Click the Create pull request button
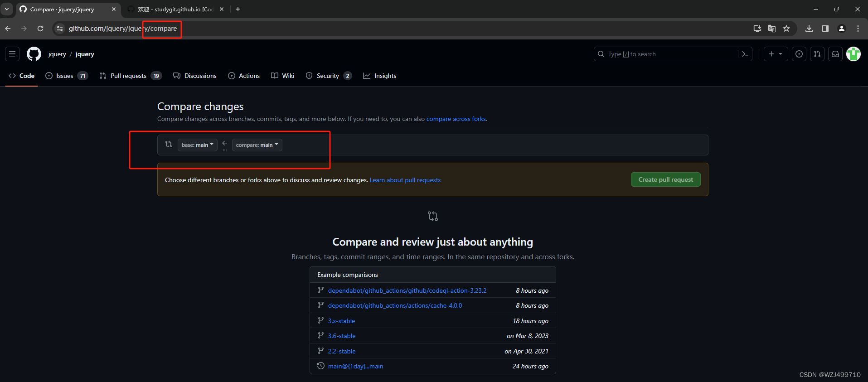The width and height of the screenshot is (868, 382). tap(665, 179)
